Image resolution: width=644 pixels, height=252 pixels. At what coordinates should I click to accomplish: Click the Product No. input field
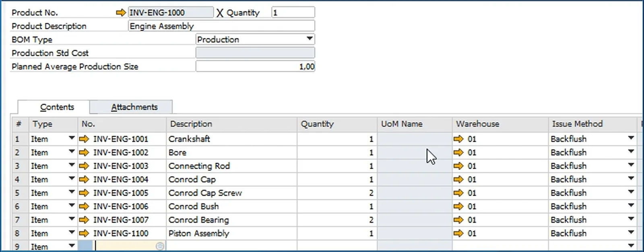click(171, 12)
